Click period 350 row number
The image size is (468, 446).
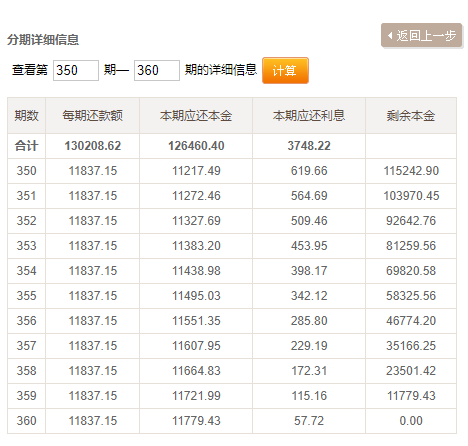(x=27, y=171)
